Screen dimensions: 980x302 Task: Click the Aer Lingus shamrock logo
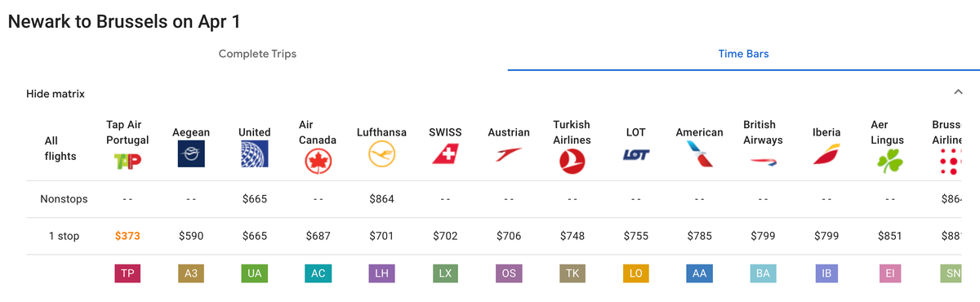tap(889, 161)
